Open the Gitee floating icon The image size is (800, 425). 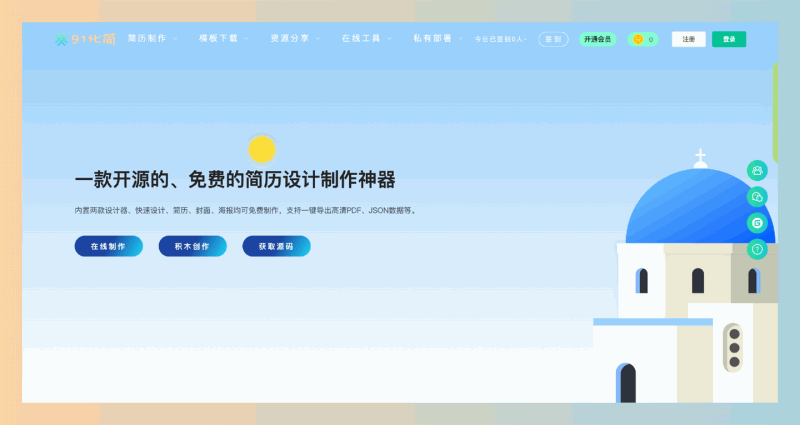click(x=757, y=223)
